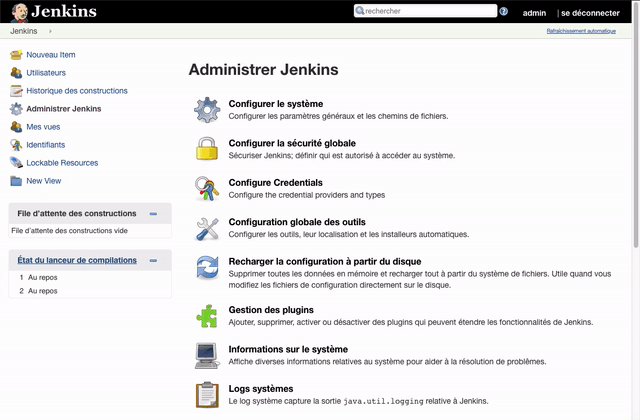This screenshot has width=640, height=420.
Task: Open Utilisateurs in the side menu
Action: pyautogui.click(x=46, y=73)
